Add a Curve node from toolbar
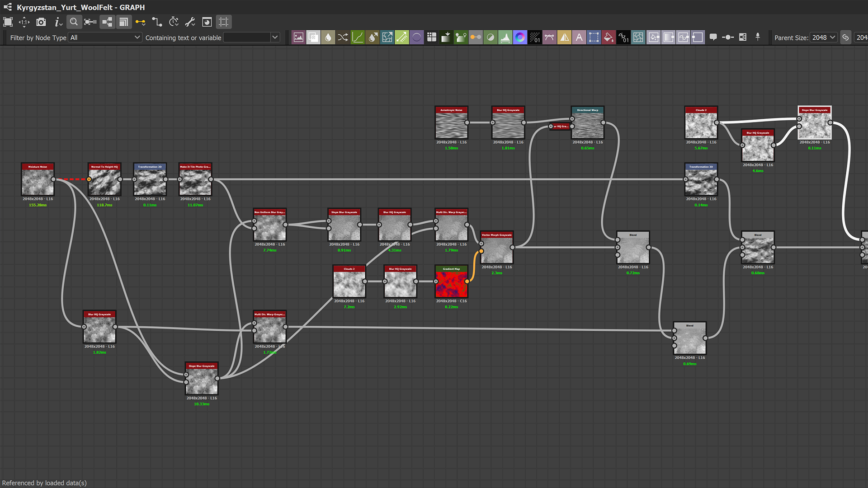Screen dimensions: 868x488 [358, 38]
